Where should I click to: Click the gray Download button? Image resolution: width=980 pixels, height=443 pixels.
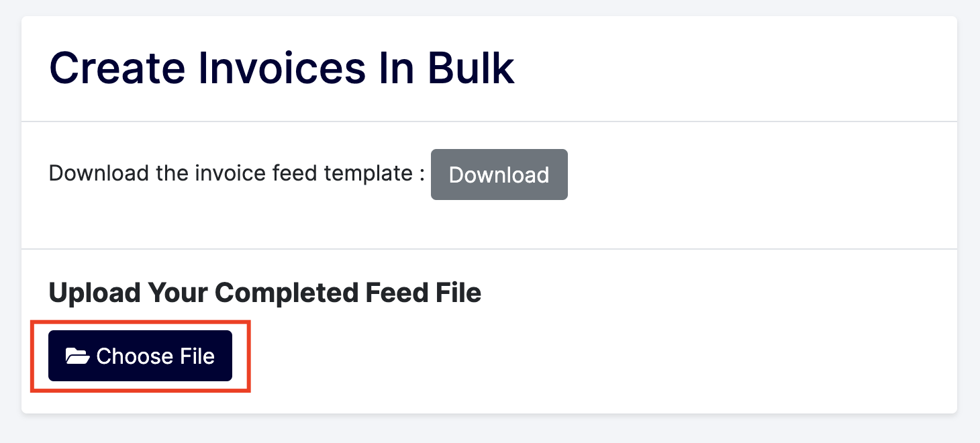pos(499,175)
